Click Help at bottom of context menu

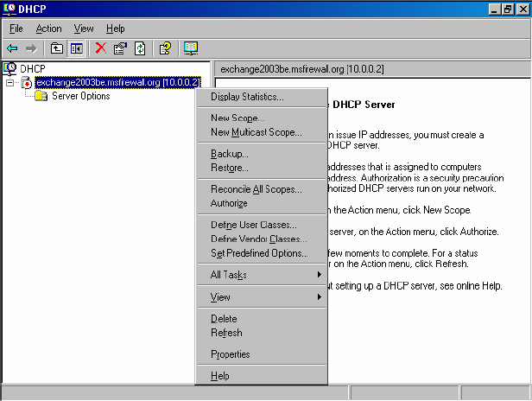click(262, 376)
